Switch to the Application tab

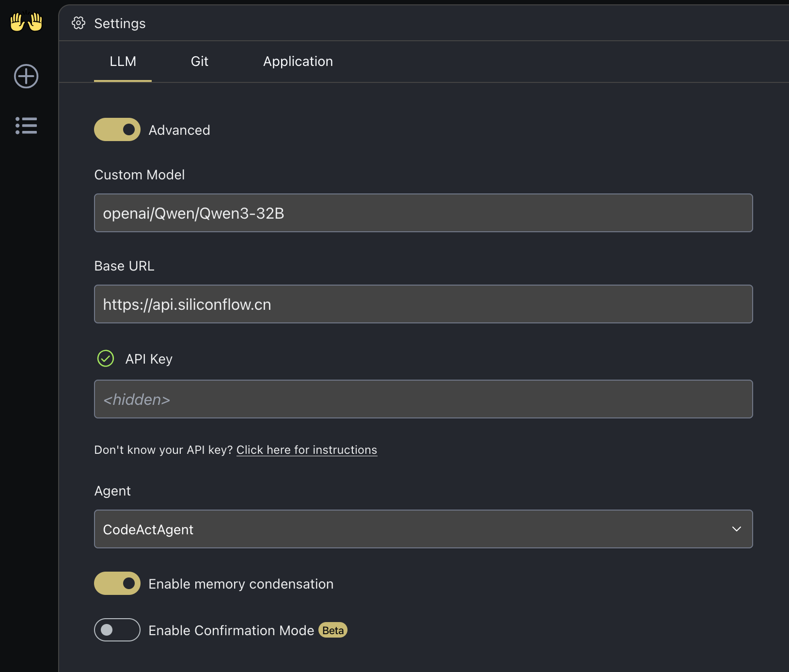298,61
